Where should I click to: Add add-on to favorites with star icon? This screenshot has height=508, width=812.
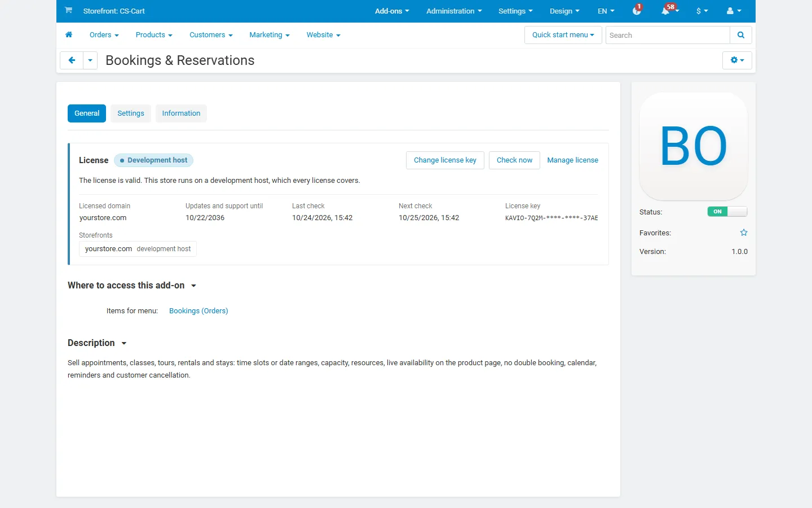(744, 233)
